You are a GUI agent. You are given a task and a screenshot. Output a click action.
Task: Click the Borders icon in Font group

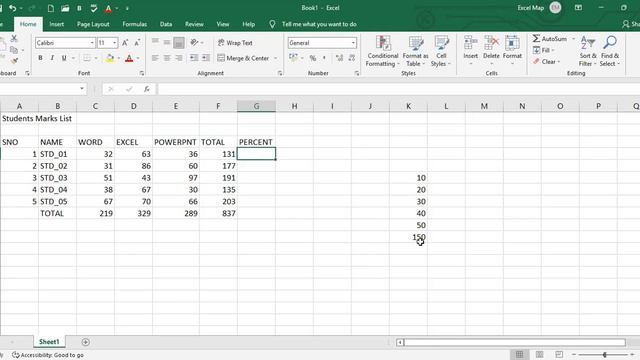coord(87,58)
